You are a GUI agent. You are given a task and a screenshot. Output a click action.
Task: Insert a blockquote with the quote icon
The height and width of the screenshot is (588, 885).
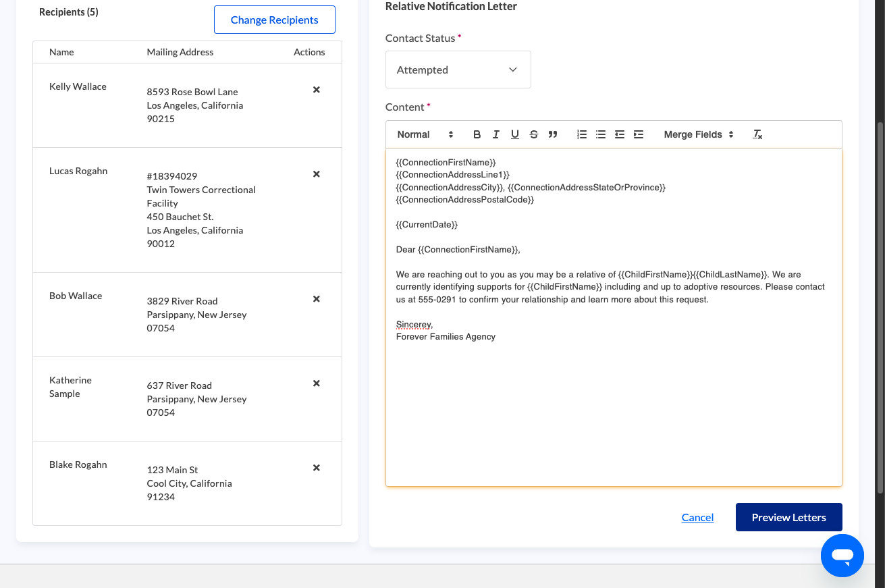(x=553, y=134)
